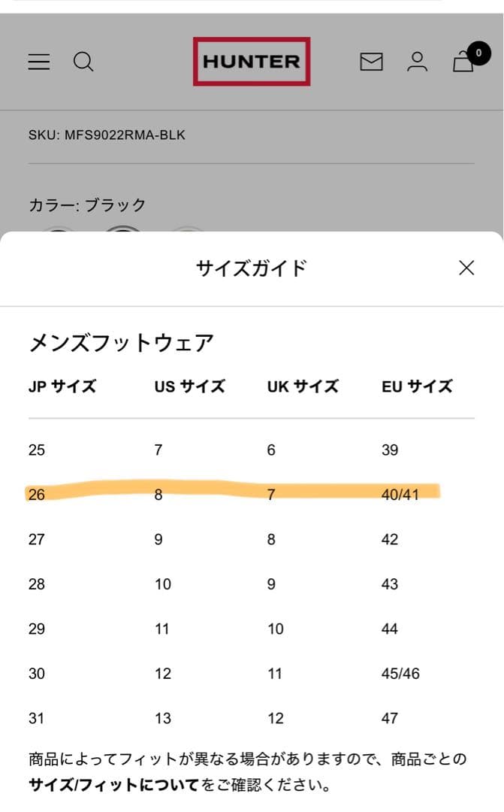Screen dimensions: 504x812
Task: Open the search magnifier icon
Action: pos(83,62)
